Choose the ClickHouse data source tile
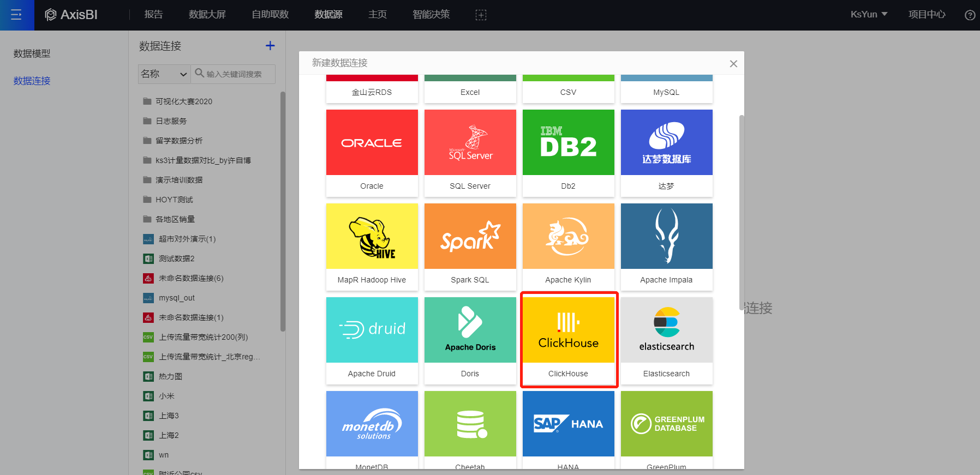The height and width of the screenshot is (475, 980). [x=569, y=341]
